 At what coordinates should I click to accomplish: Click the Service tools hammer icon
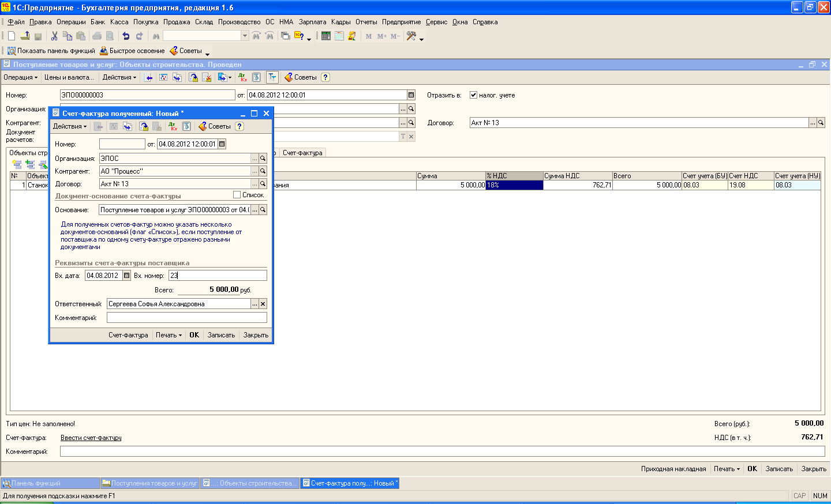[x=411, y=36]
